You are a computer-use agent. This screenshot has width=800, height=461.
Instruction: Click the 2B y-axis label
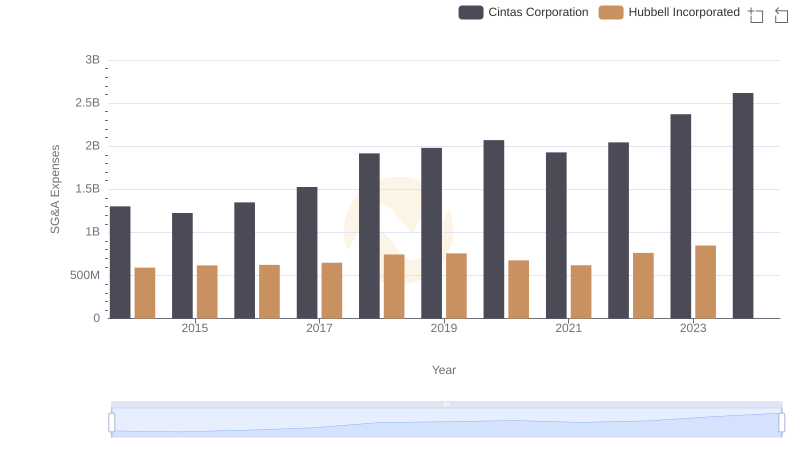click(x=92, y=146)
